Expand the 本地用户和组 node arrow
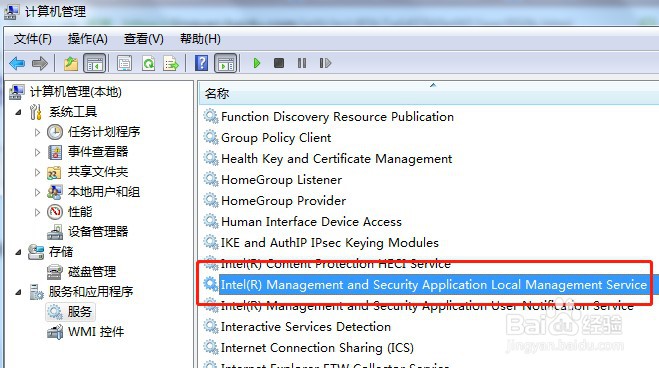659x368 pixels. pos(37,192)
